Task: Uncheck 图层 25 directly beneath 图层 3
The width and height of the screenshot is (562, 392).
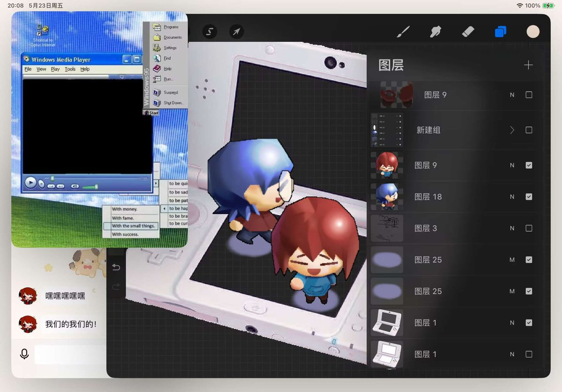Action: point(529,260)
